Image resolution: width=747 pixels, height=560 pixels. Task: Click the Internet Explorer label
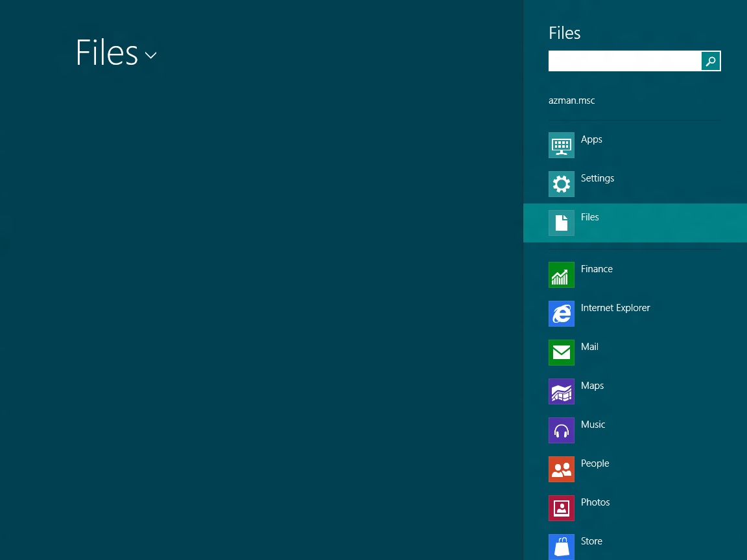[615, 308]
